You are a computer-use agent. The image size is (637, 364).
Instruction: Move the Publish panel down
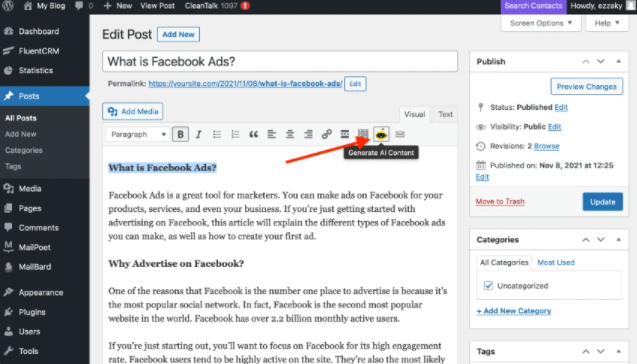click(x=600, y=61)
